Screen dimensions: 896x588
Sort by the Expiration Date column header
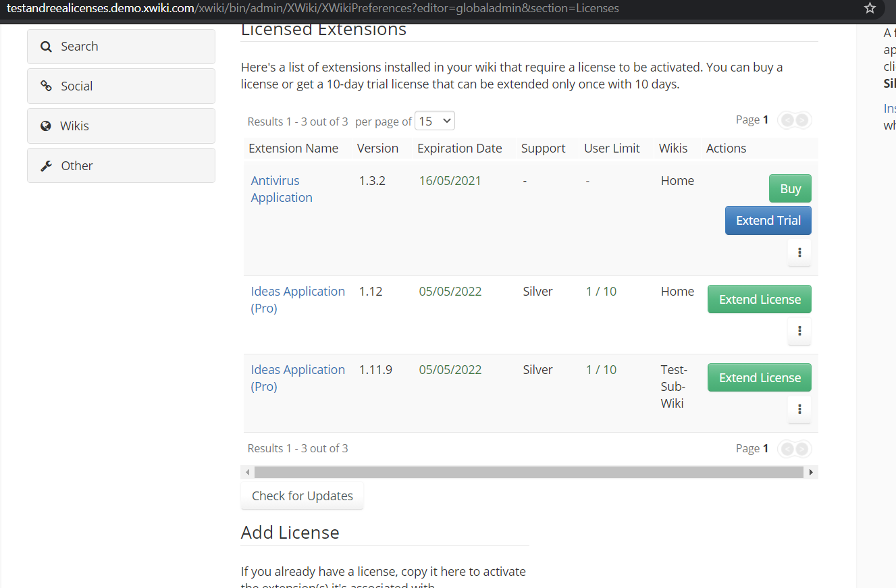coord(460,148)
